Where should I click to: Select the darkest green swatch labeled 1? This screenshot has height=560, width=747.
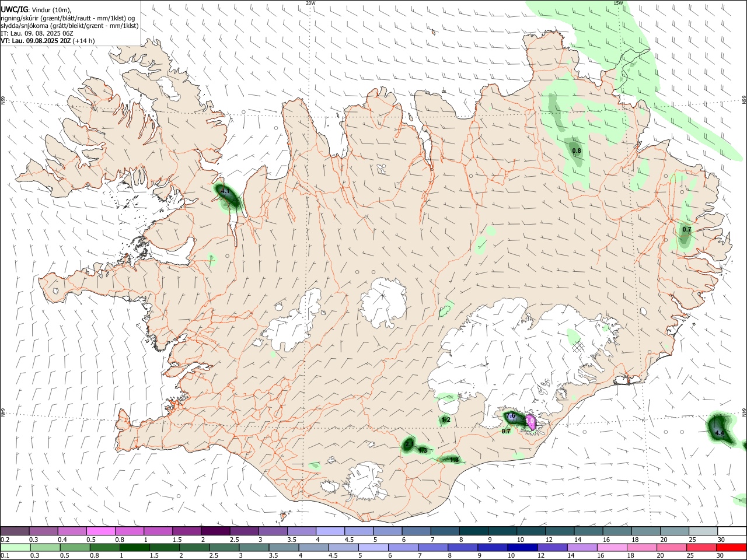coord(135,547)
